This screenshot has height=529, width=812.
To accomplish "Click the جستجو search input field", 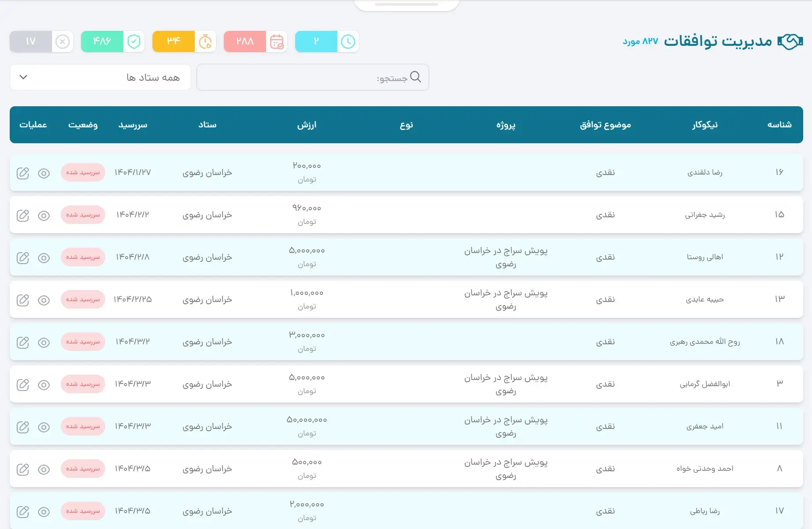I will (304, 78).
